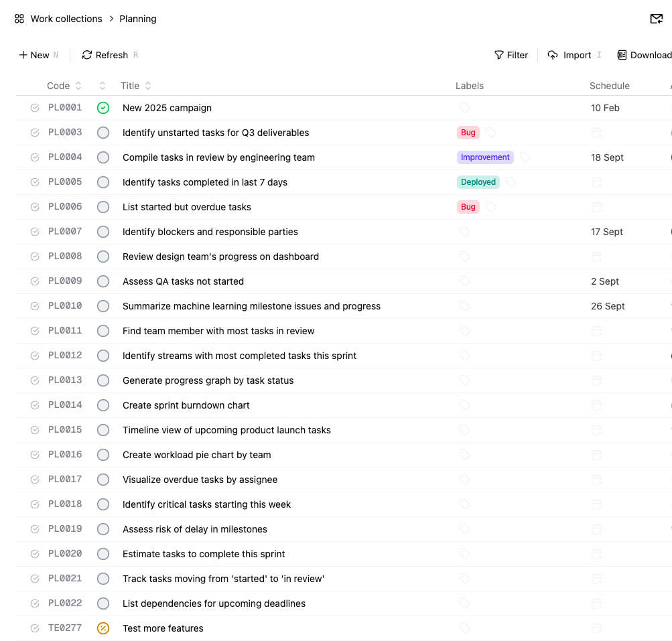Click the task check icon beside PL0008
Viewport: 672px width, 641px height.
pos(35,257)
